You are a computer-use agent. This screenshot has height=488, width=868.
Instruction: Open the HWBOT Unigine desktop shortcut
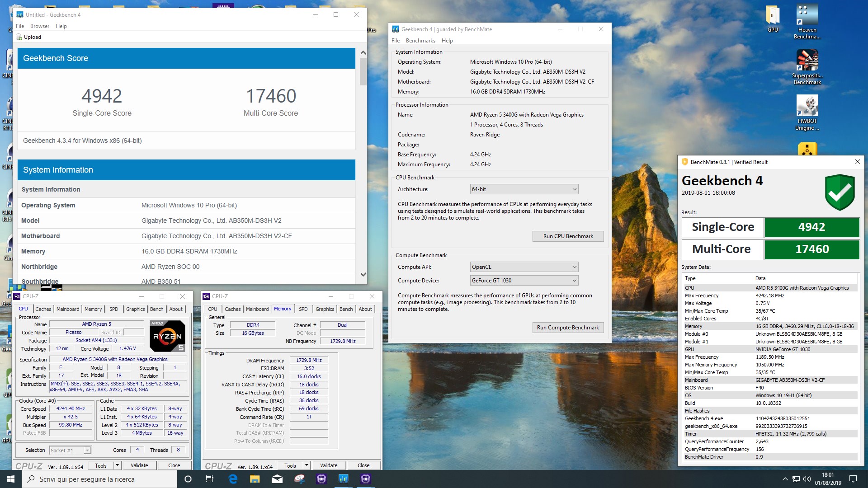pos(807,113)
